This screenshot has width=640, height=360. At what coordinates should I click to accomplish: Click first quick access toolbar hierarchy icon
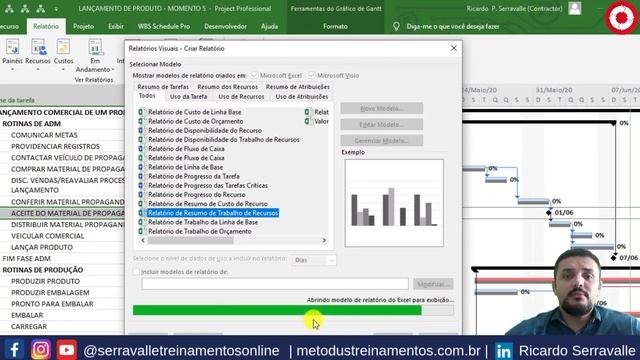coord(9,9)
